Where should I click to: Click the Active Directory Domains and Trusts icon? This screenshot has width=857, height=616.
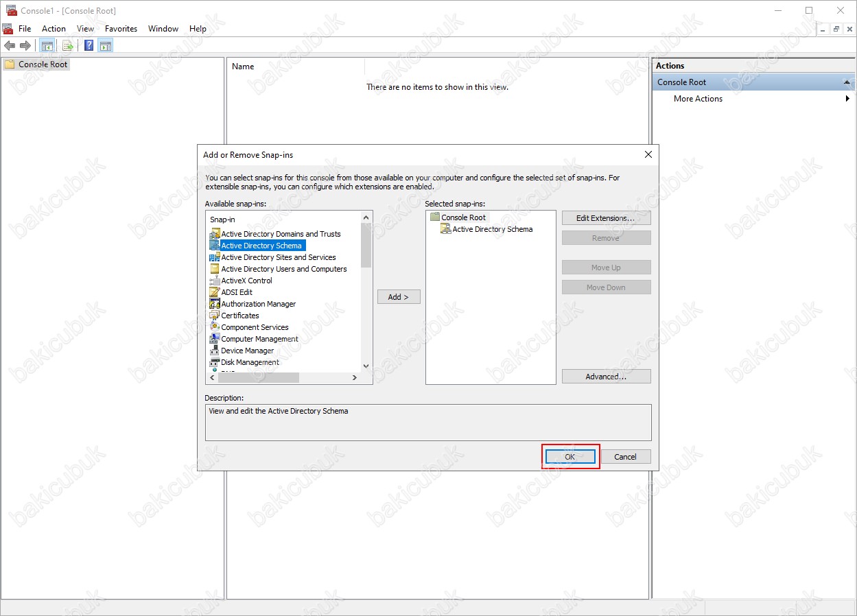pos(215,234)
